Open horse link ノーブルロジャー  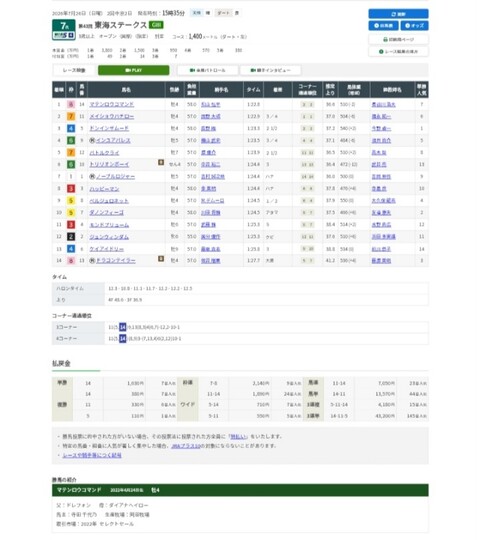click(115, 177)
